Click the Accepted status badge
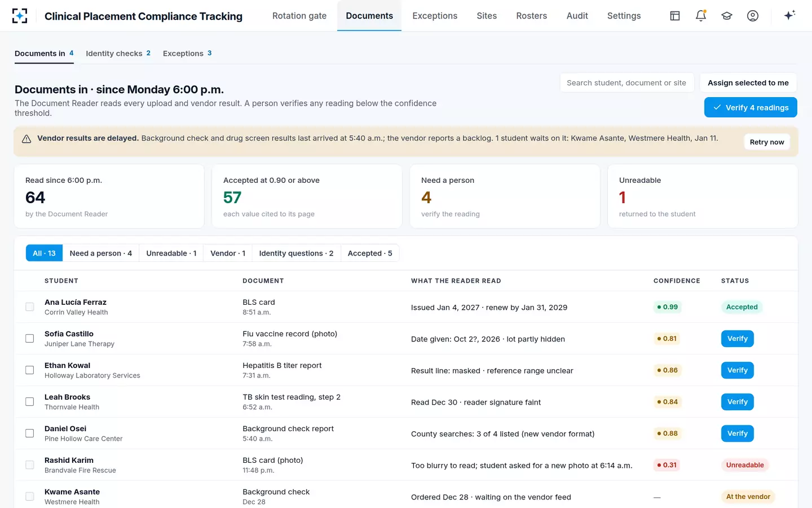 pos(742,307)
